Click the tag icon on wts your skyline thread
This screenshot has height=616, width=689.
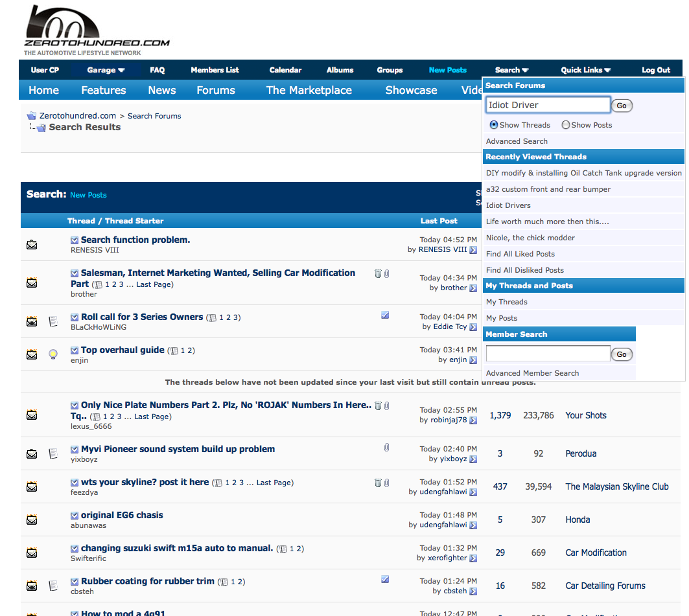[378, 483]
